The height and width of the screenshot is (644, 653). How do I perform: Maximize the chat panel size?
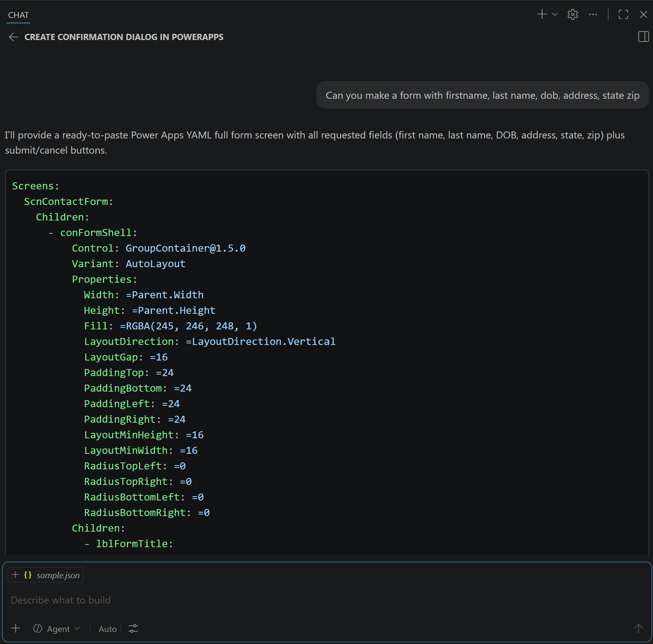tap(623, 14)
